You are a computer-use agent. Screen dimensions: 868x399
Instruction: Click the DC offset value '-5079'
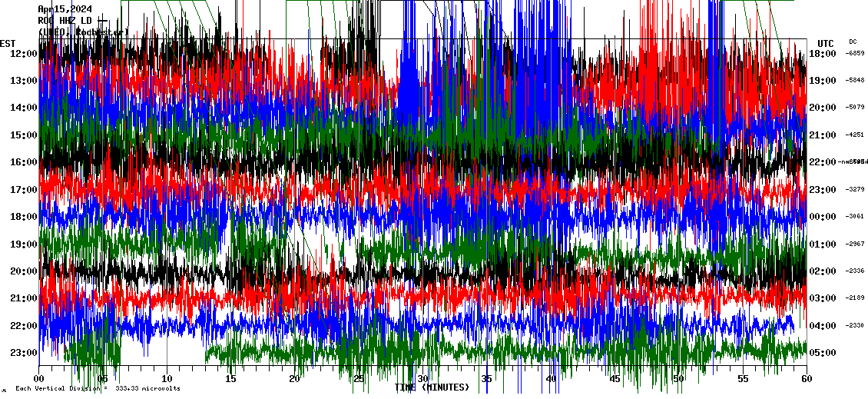[x=855, y=108]
